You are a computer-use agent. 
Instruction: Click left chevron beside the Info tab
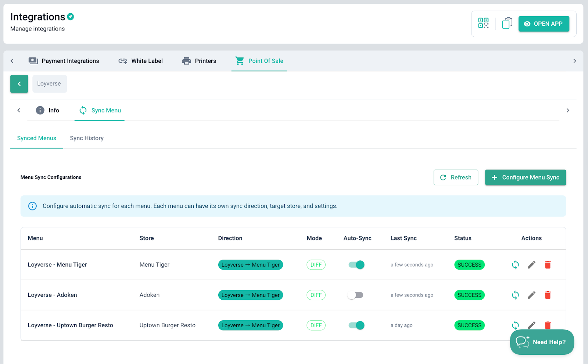(x=19, y=110)
